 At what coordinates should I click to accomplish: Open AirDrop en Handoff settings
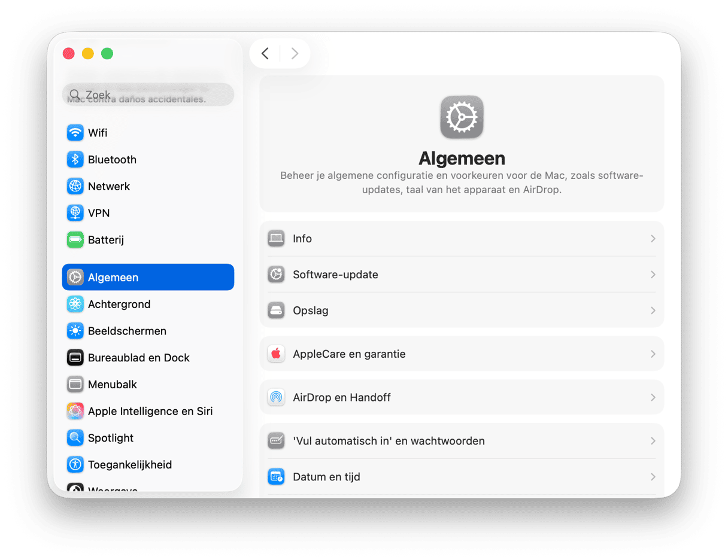pyautogui.click(x=341, y=397)
